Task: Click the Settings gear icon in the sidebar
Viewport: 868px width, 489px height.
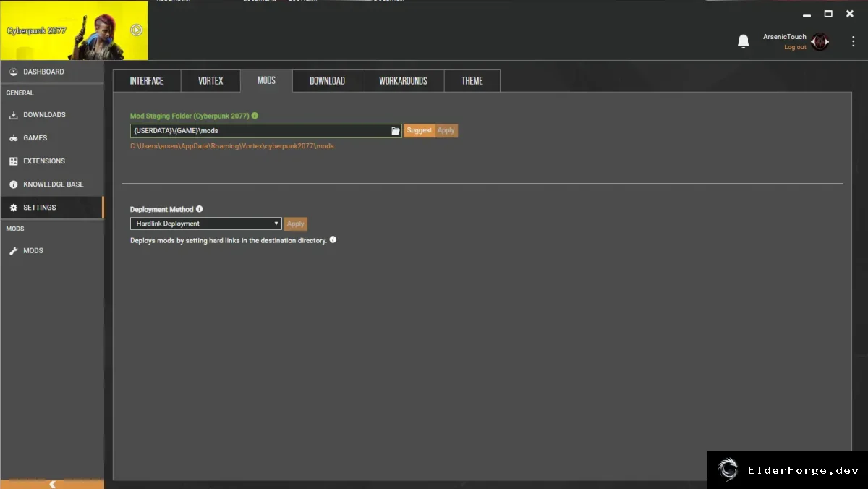Action: (14, 208)
